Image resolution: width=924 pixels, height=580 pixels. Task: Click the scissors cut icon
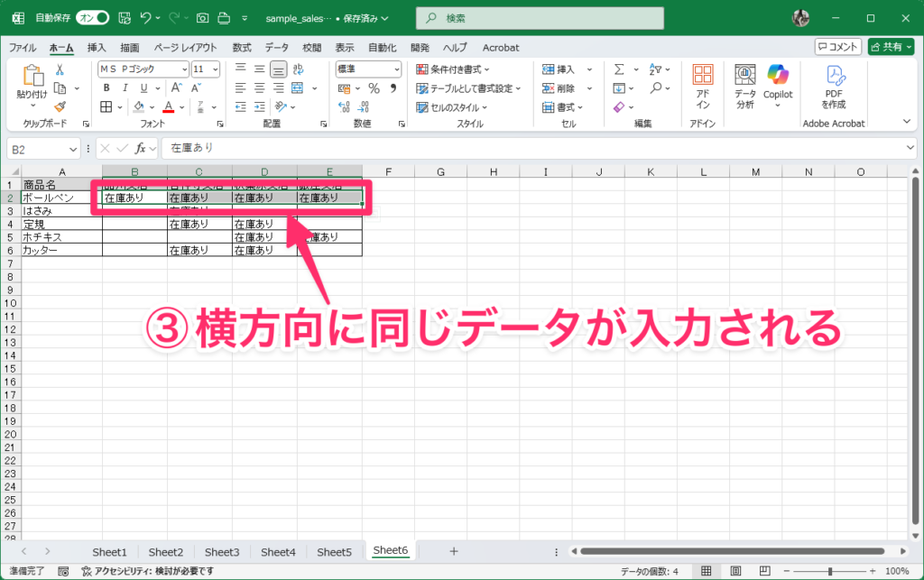pyautogui.click(x=60, y=69)
